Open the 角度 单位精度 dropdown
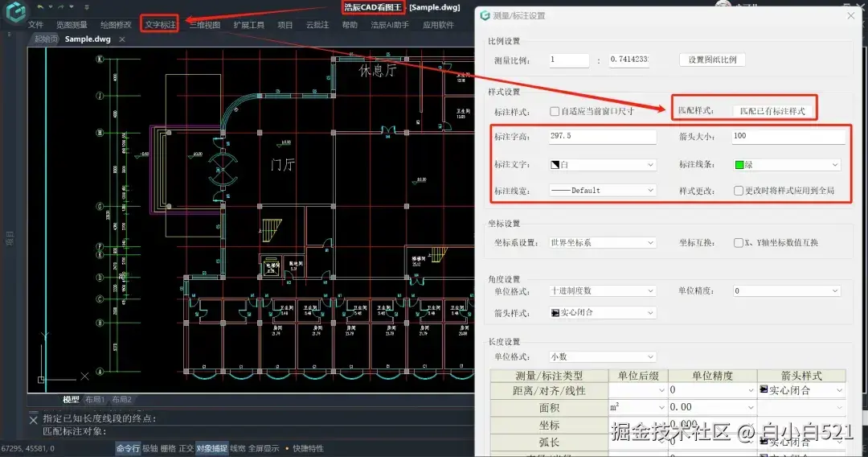 (x=787, y=290)
